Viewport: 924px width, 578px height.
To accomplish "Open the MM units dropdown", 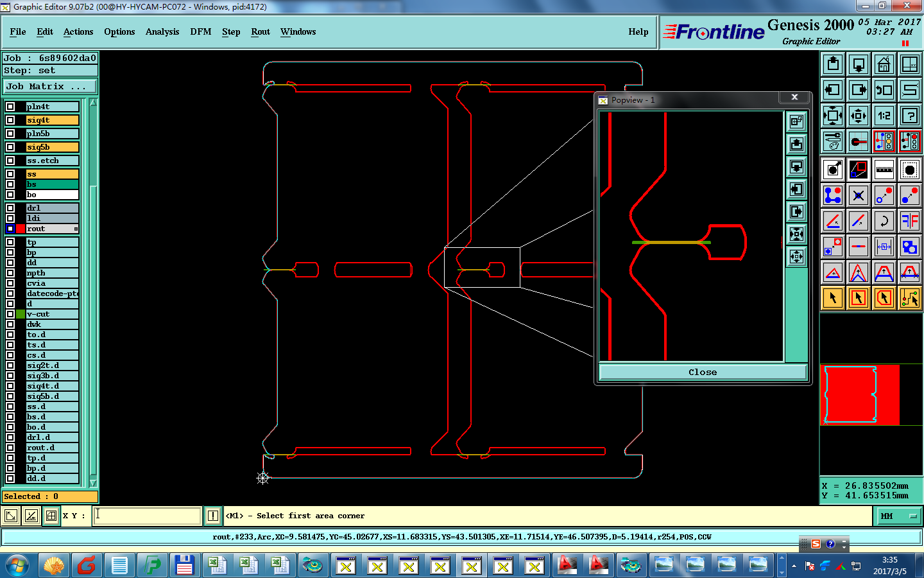I will (x=898, y=516).
